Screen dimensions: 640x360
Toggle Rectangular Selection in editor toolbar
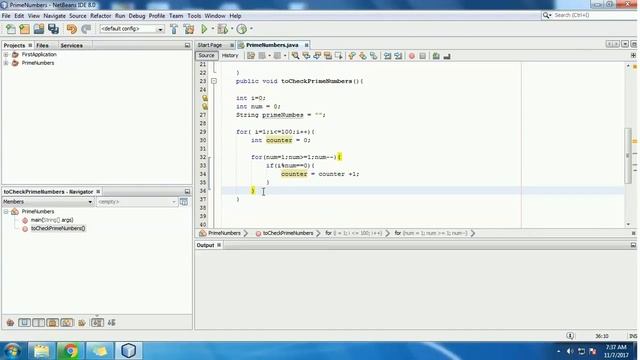point(339,56)
